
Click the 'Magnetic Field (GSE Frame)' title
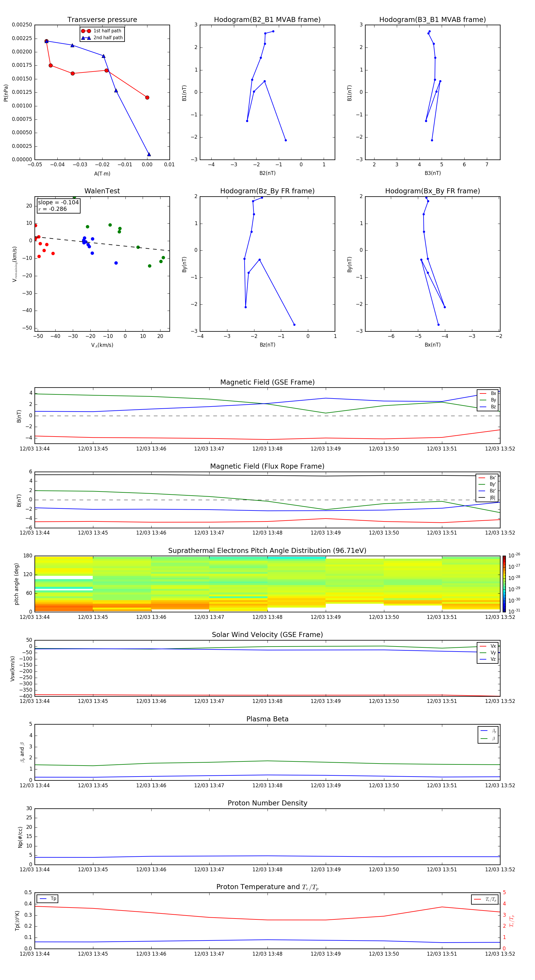click(x=267, y=382)
